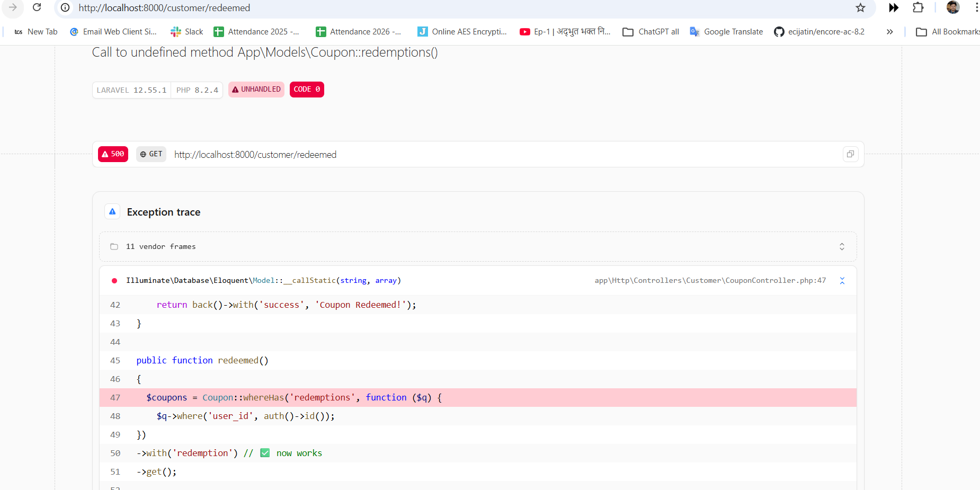Click the UNHANDLED exception badge
This screenshot has height=490, width=980.
[256, 90]
